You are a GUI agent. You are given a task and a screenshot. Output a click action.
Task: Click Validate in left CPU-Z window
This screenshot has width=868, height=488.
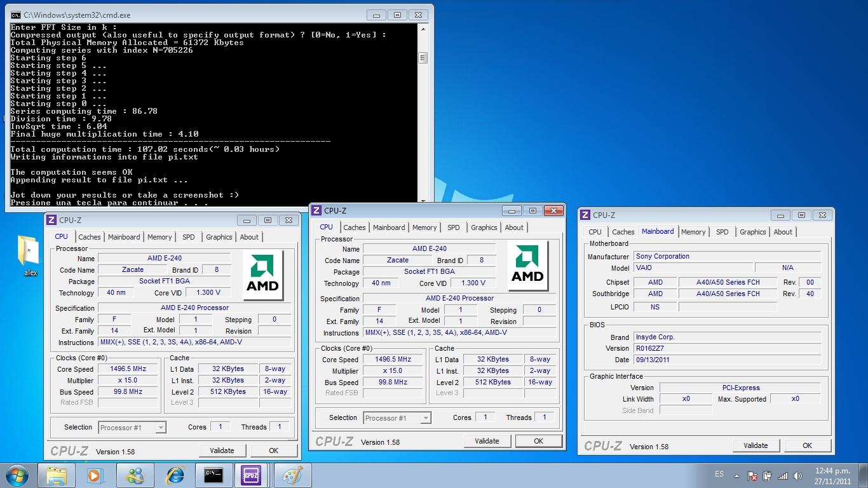[222, 451]
